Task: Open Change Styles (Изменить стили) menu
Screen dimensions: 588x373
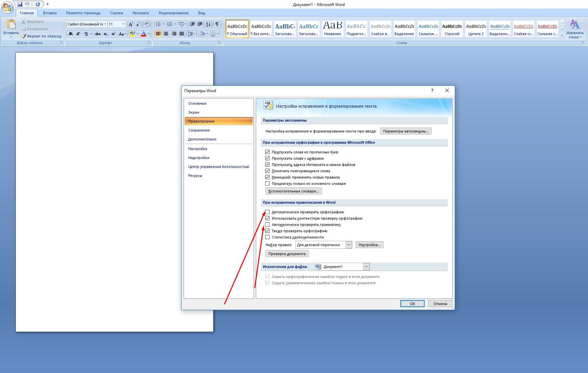Action: (x=575, y=29)
